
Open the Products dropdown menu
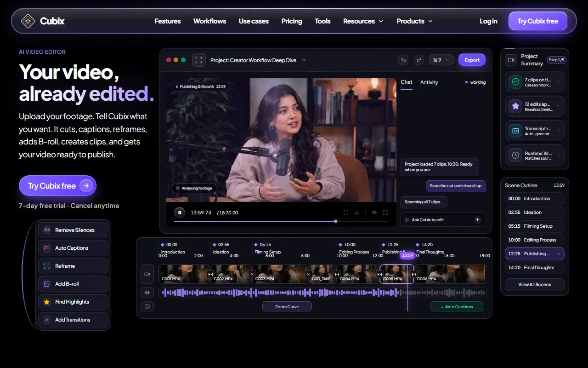(414, 21)
